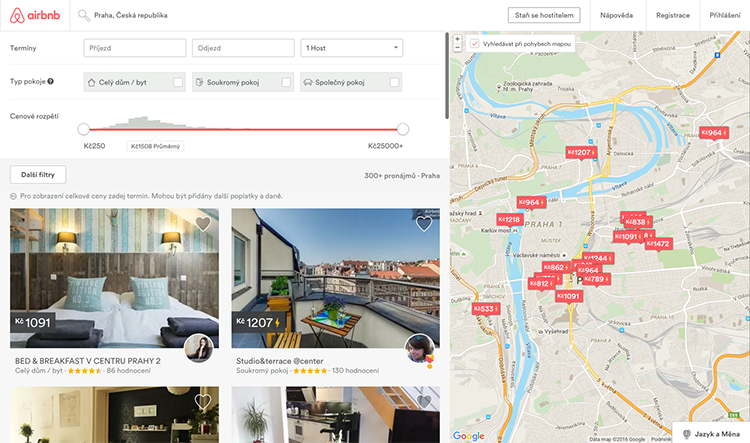Open host avatar on Studio&terrace listing
The width and height of the screenshot is (750, 443).
[419, 348]
